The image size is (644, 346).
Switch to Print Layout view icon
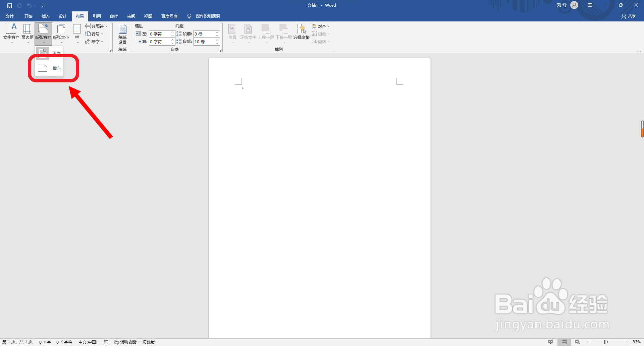[x=564, y=342]
